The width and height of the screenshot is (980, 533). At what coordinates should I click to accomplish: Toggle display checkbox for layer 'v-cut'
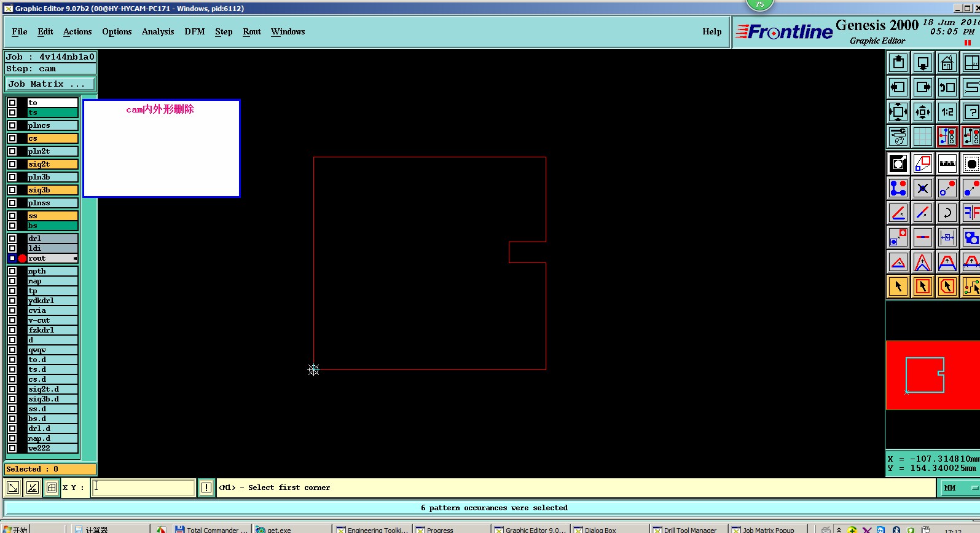click(12, 320)
